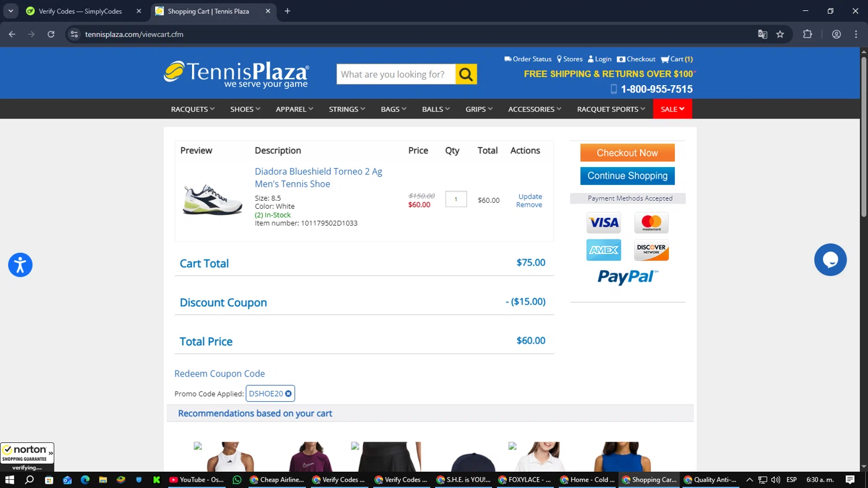Click the Mastercard payment logo
Screen dimensions: 868x488
point(652,223)
